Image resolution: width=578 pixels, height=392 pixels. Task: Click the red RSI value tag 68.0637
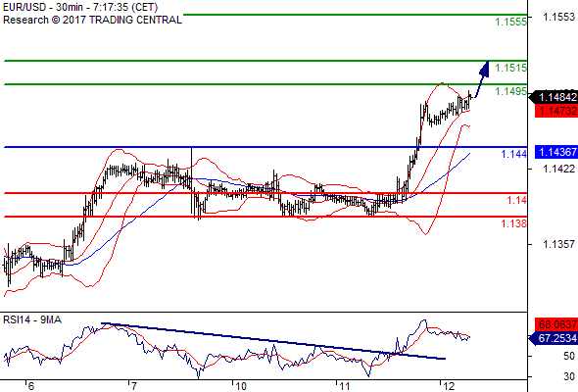556,324
